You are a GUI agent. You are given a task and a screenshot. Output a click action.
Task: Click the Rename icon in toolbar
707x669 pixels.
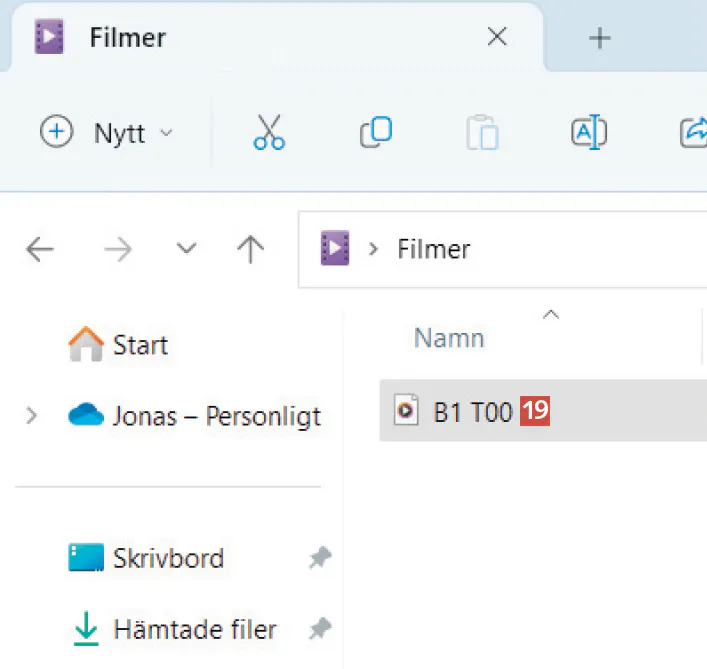pos(588,132)
